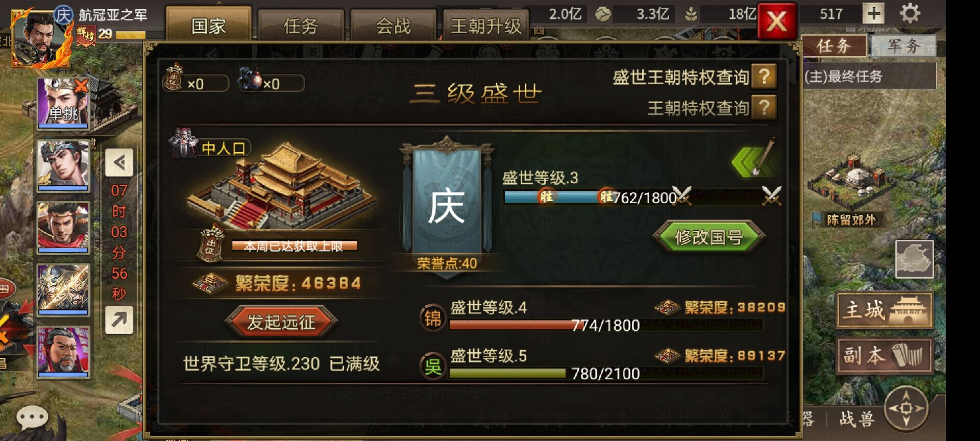Go to 主城 main city
980x441 pixels.
click(x=885, y=310)
